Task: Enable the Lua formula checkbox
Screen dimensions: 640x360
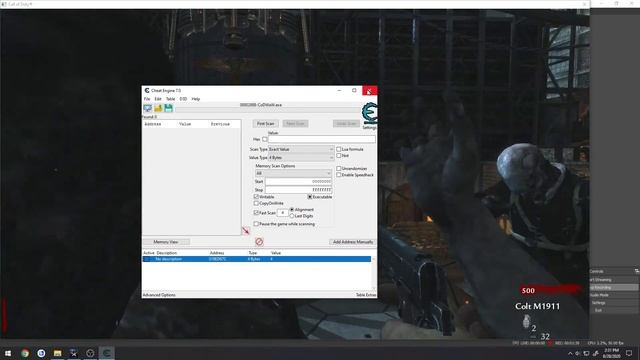Action: pos(338,149)
